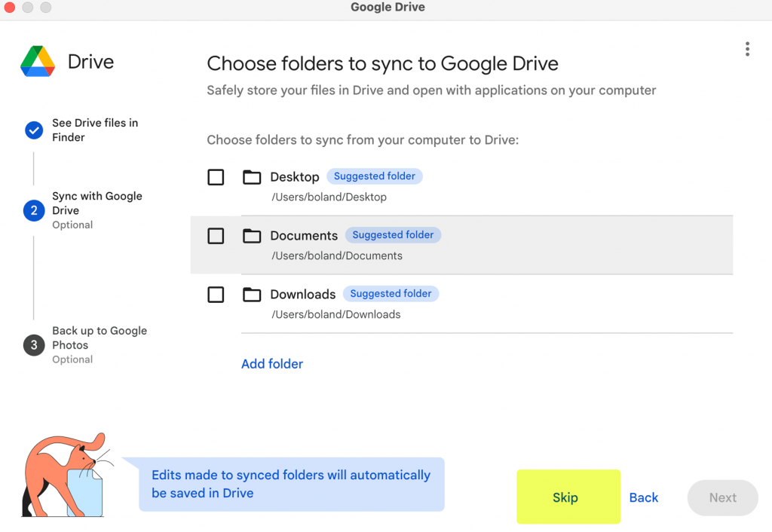
Task: Close the Google Drive window
Action: (x=9, y=7)
